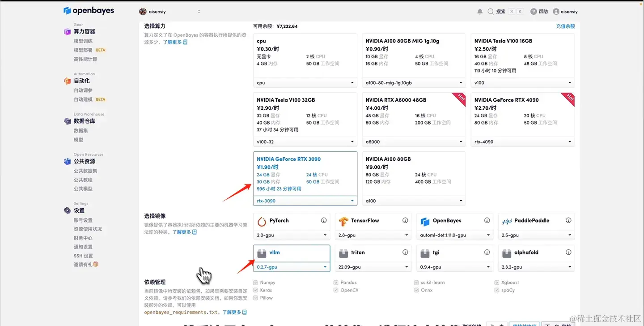This screenshot has width=644, height=326.
Task: Click 了解更多 under 选择镜像
Action: click(185, 232)
